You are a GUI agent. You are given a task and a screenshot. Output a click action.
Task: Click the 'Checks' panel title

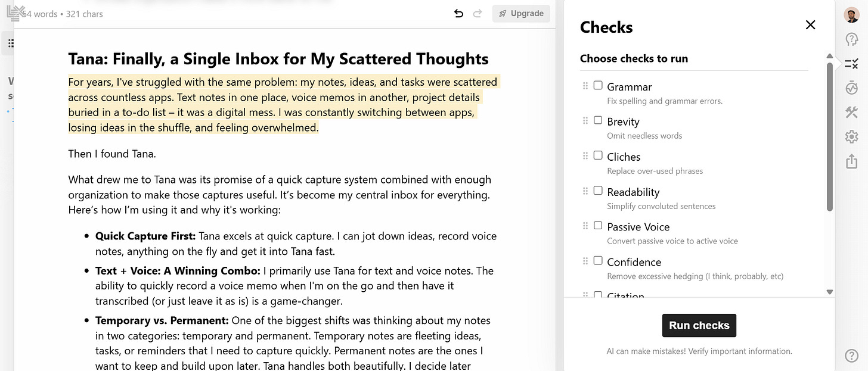click(606, 27)
